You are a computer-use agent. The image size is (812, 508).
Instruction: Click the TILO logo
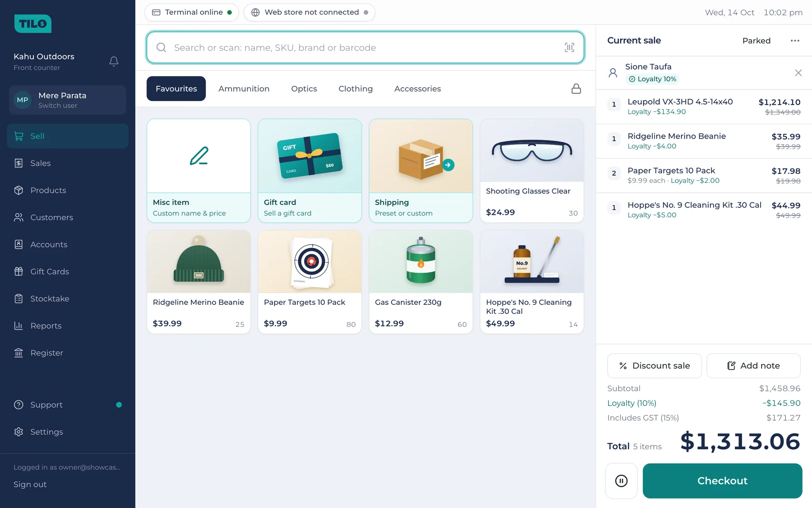pyautogui.click(x=33, y=23)
